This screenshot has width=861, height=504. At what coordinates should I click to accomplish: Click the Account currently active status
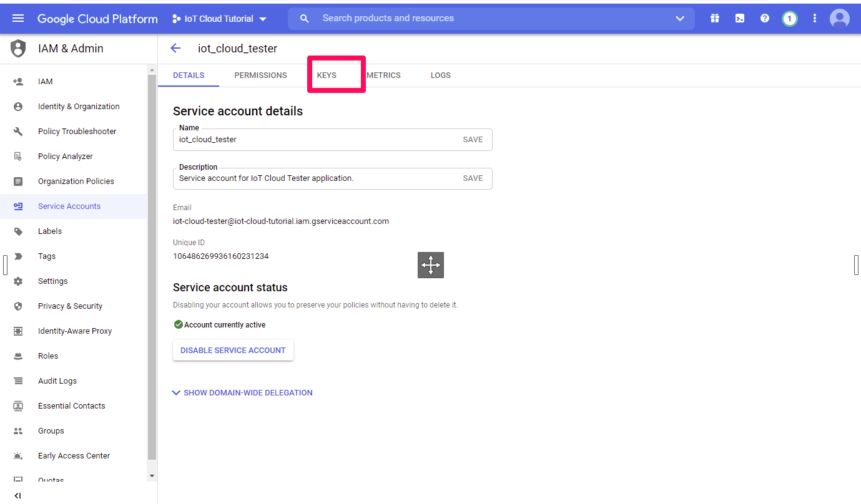coord(220,325)
